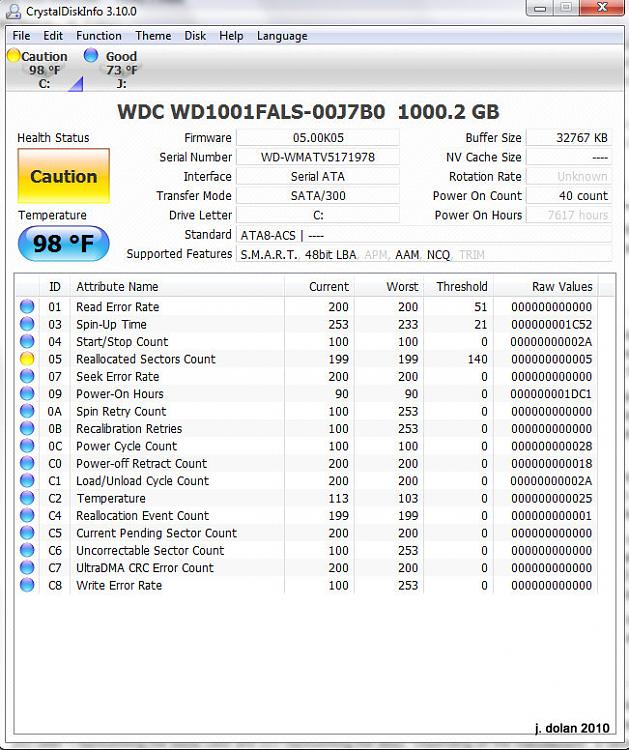Click status icon for Recalibration Retries

(27, 429)
